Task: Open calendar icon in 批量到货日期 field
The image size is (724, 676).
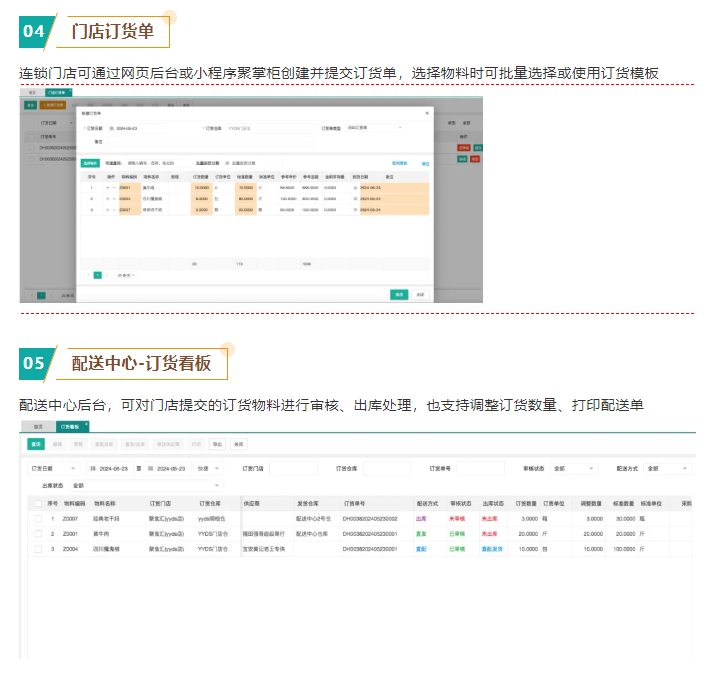Action: coord(227,163)
